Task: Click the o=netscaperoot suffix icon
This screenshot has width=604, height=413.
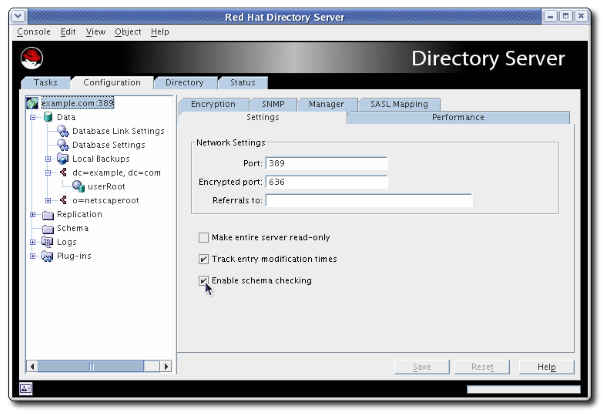Action: [63, 200]
